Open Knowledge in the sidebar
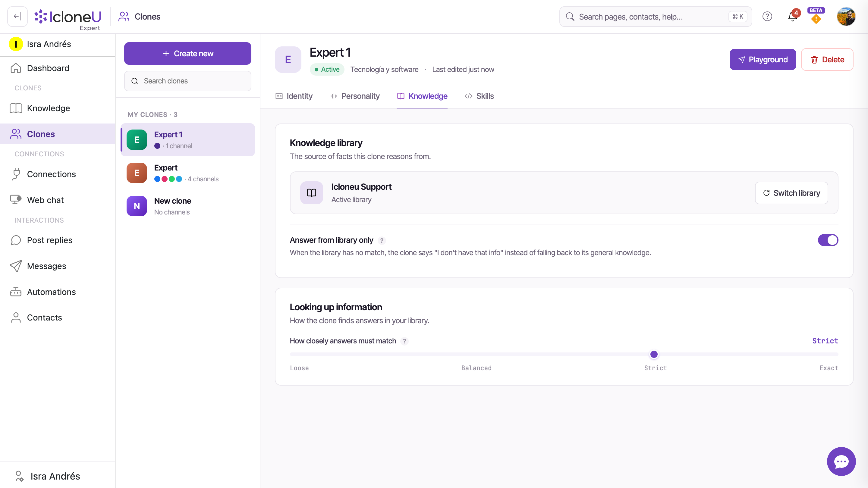The height and width of the screenshot is (488, 868). pos(58,108)
